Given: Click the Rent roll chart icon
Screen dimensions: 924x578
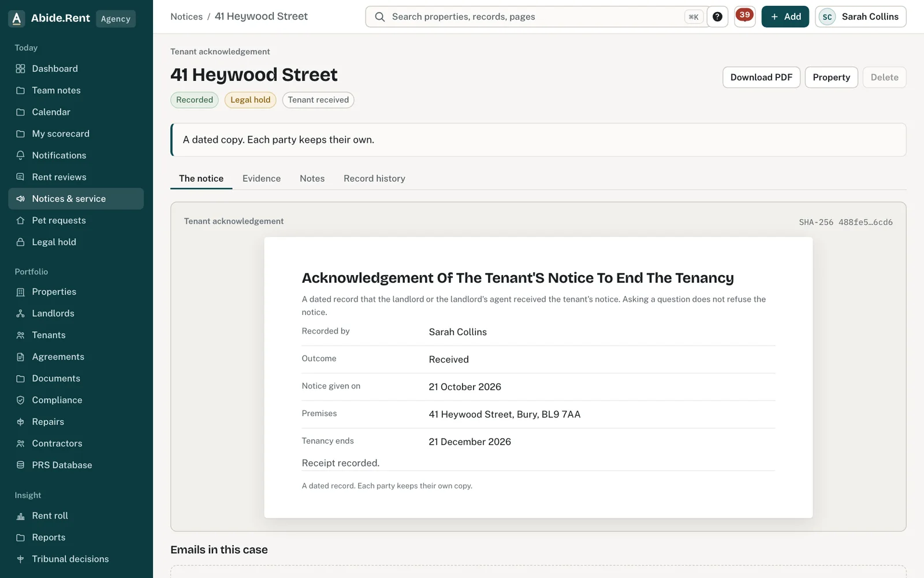Looking at the screenshot, I should point(20,516).
